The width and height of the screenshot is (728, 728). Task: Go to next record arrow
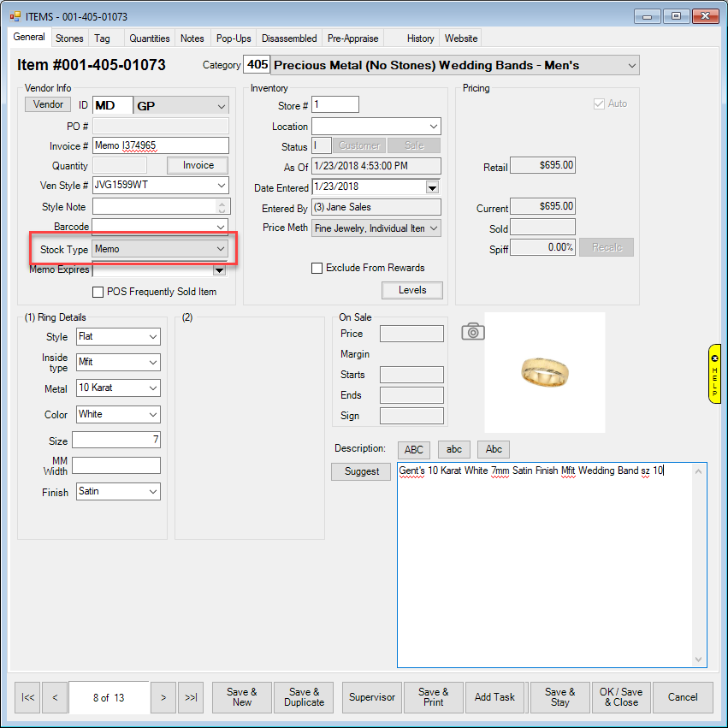click(163, 697)
